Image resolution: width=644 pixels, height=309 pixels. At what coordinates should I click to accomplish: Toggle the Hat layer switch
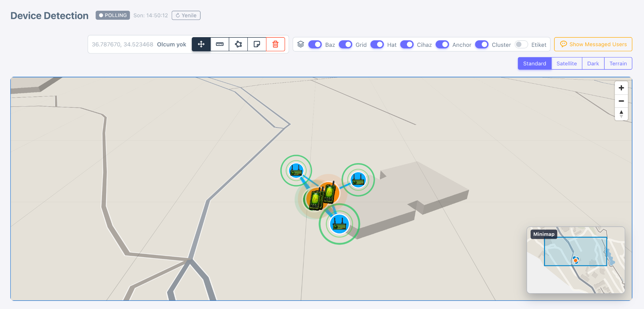pos(377,44)
